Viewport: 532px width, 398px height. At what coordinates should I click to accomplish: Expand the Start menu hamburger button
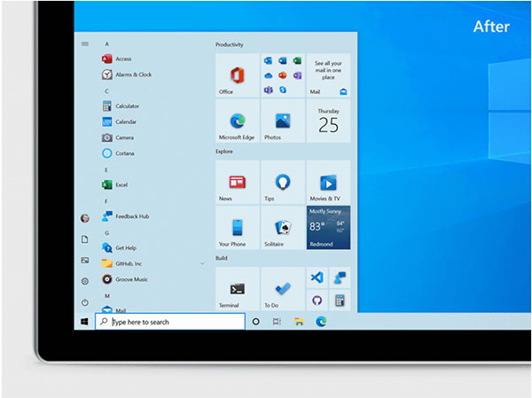pyautogui.click(x=85, y=44)
